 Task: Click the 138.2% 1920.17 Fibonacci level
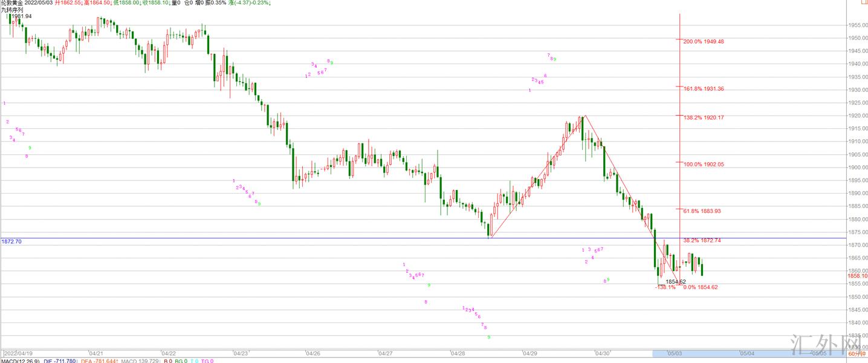[703, 117]
